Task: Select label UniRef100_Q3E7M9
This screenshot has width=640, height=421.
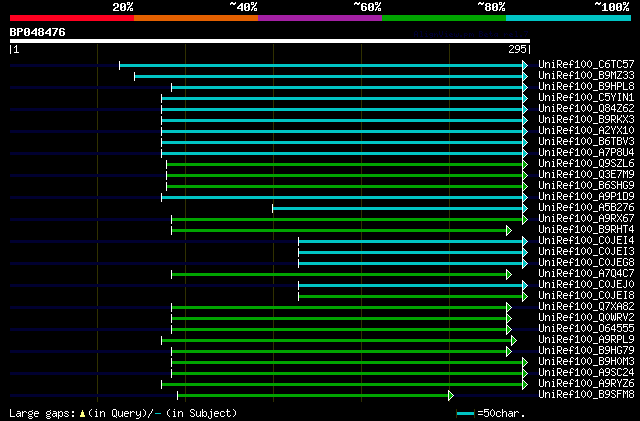Action: coord(586,175)
